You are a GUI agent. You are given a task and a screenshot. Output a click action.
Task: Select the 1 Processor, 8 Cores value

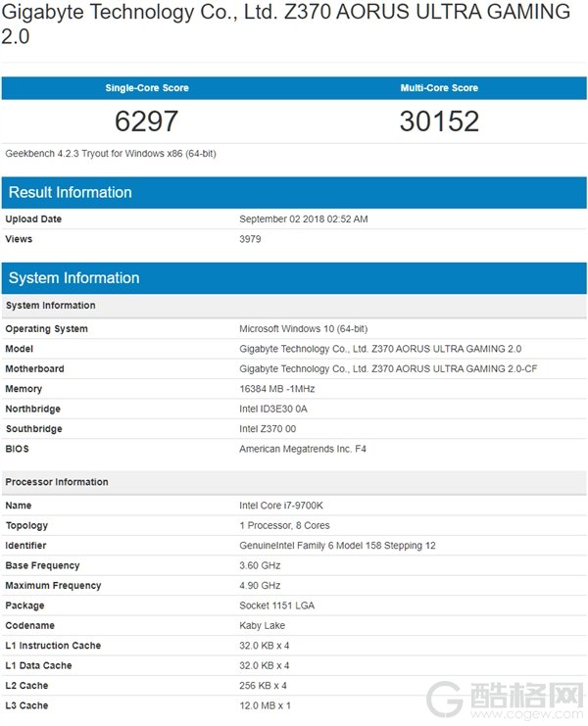(x=284, y=525)
